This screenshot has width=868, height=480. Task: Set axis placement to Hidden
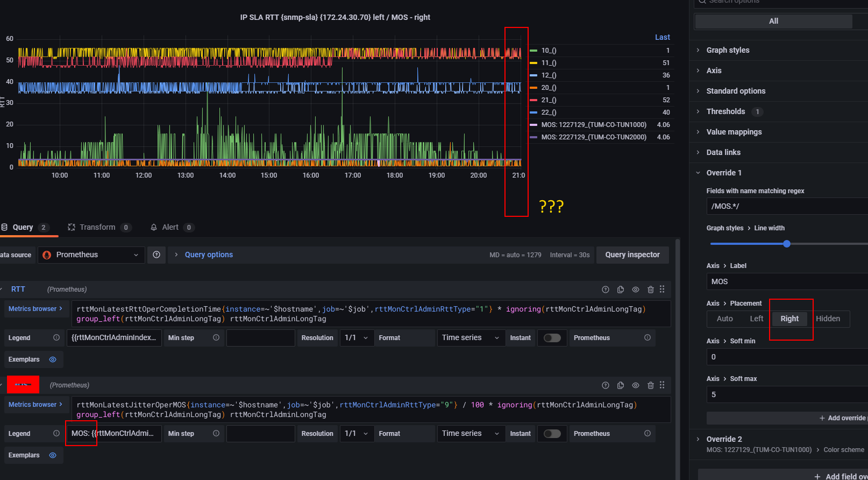tap(828, 319)
